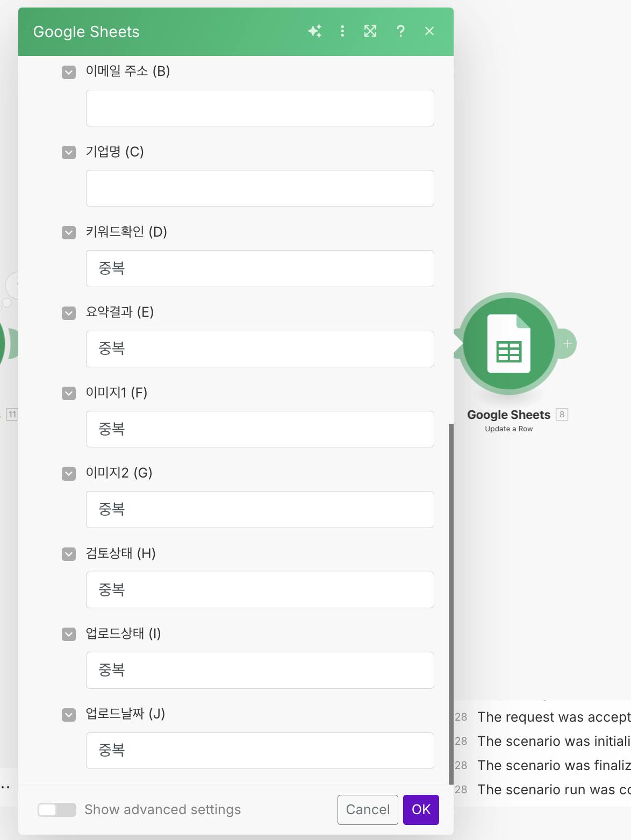Edit the 업로드날짜 (J) input field
Image resolution: width=631 pixels, height=840 pixels.
point(260,751)
